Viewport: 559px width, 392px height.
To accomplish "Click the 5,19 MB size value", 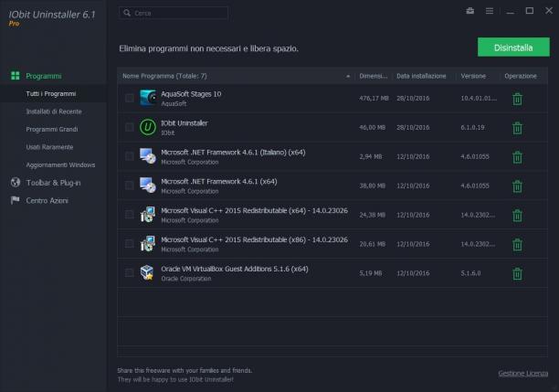I will pyautogui.click(x=371, y=273).
